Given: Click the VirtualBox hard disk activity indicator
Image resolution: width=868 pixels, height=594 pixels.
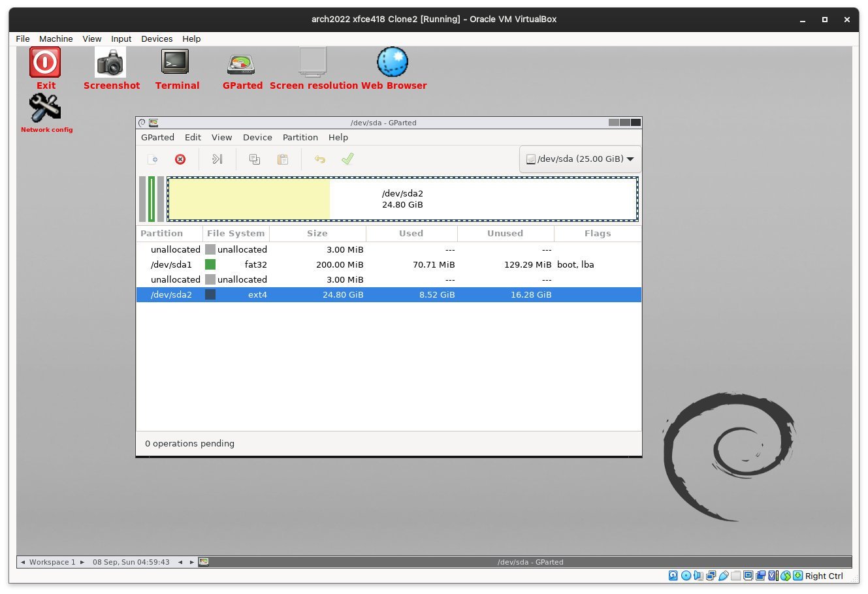Looking at the screenshot, I should [673, 576].
